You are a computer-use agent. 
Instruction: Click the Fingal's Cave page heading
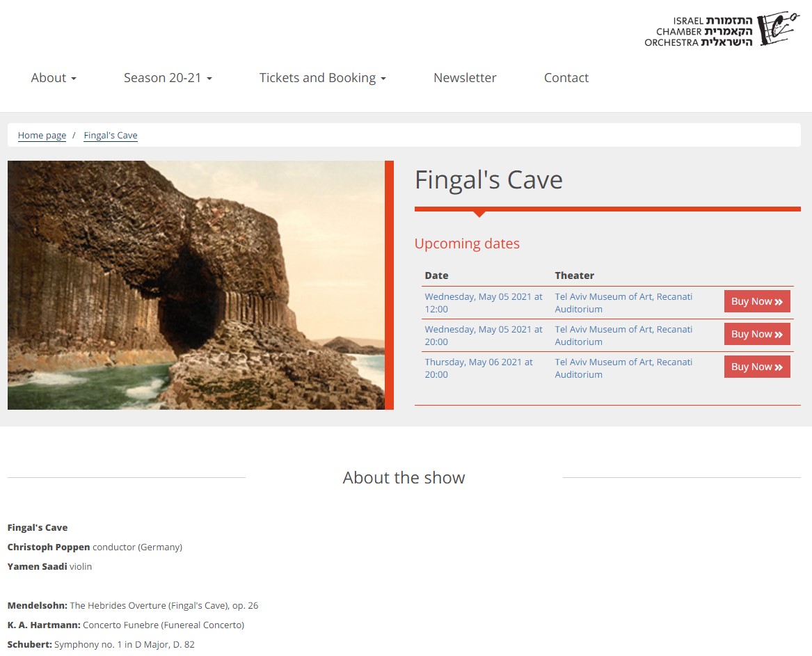488,180
